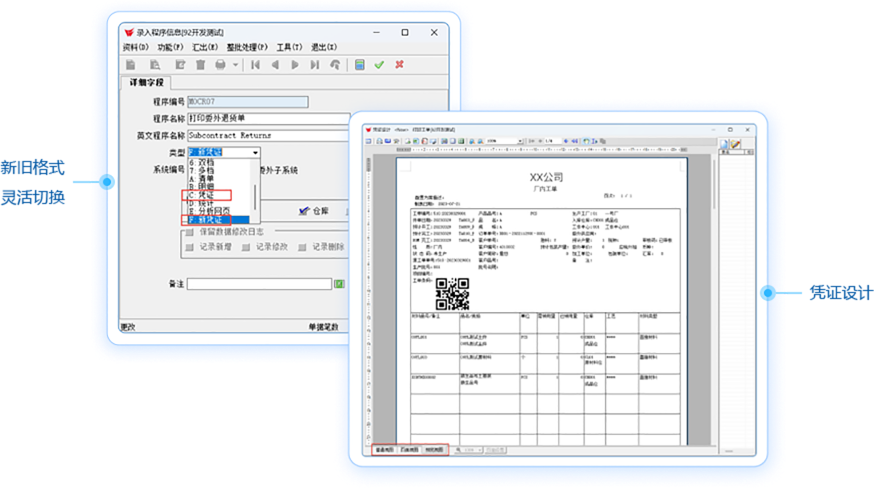Toggle 保留数据修改日志 checkbox
The image size is (874, 488).
point(189,232)
